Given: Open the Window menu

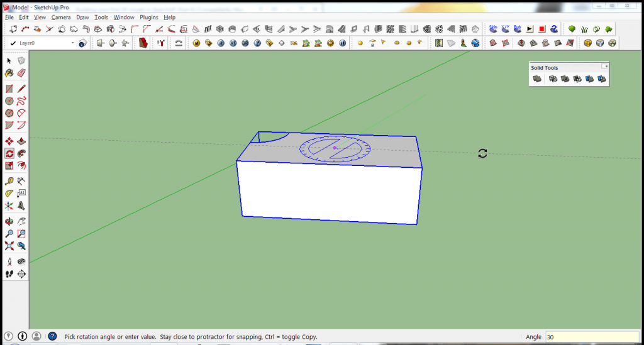Looking at the screenshot, I should pyautogui.click(x=124, y=17).
